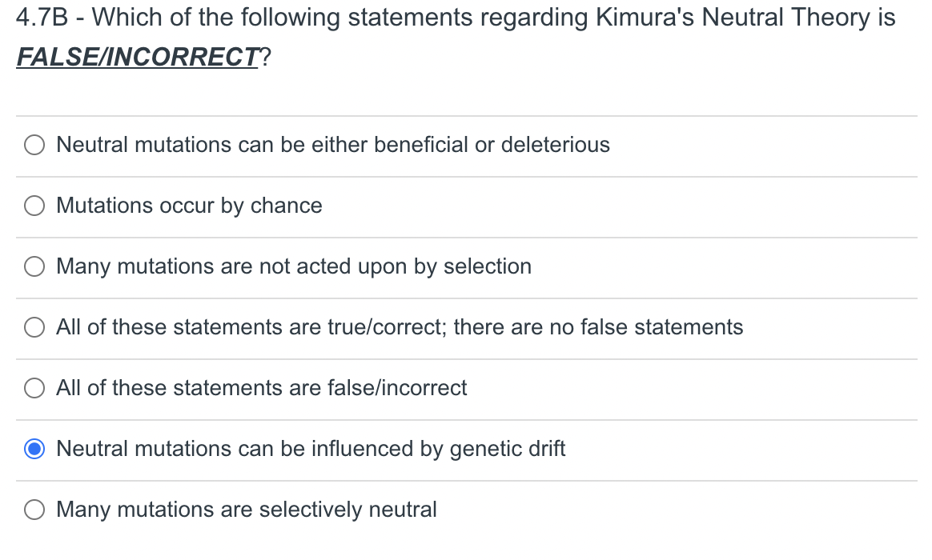Image resolution: width=932 pixels, height=560 pixels.
Task: Click "Many mutations are selectively neutral" label text
Action: pyautogui.click(x=247, y=510)
